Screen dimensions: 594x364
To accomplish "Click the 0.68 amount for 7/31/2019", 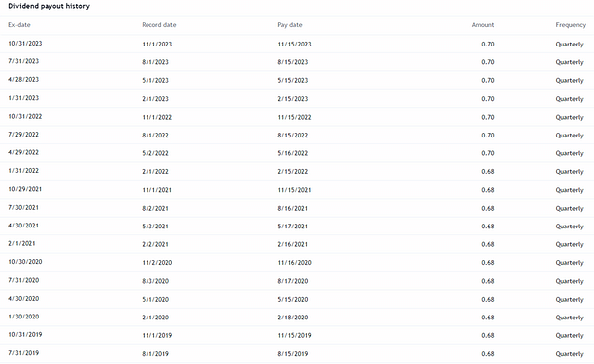I will coord(488,354).
